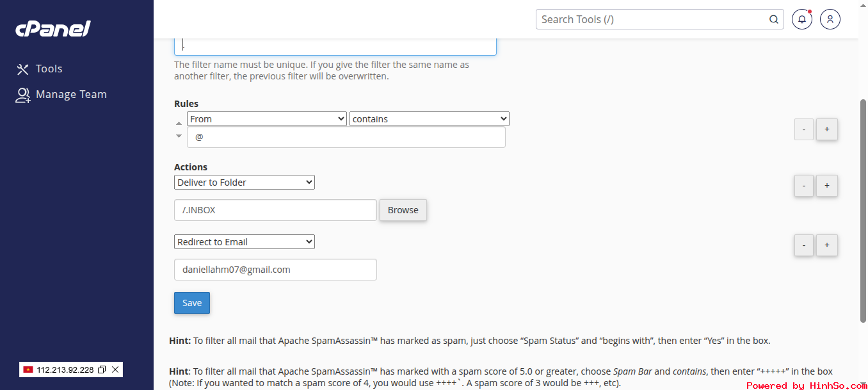Viewport: 868px width, 390px height.
Task: Open the From rule field dropdown
Action: coord(267,119)
